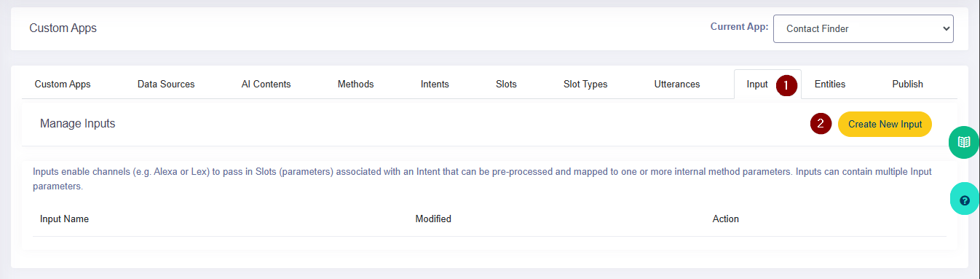
Task: Click the Modified column header
Action: [433, 219]
